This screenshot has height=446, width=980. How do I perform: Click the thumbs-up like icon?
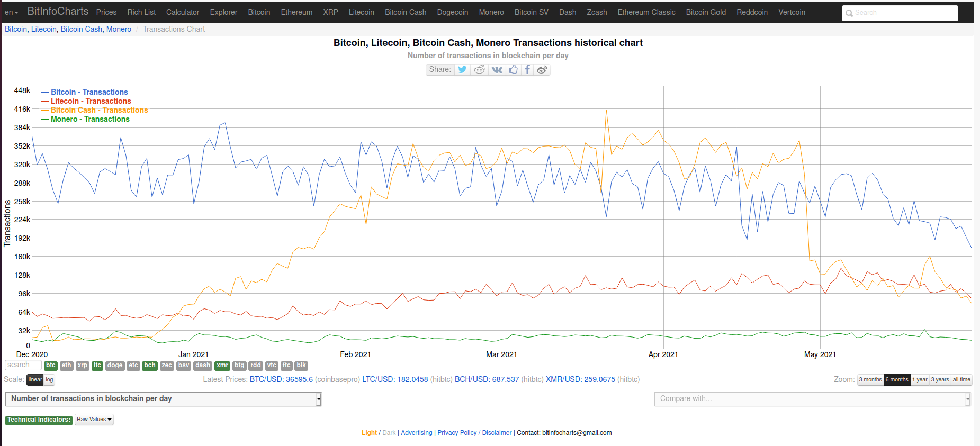513,70
